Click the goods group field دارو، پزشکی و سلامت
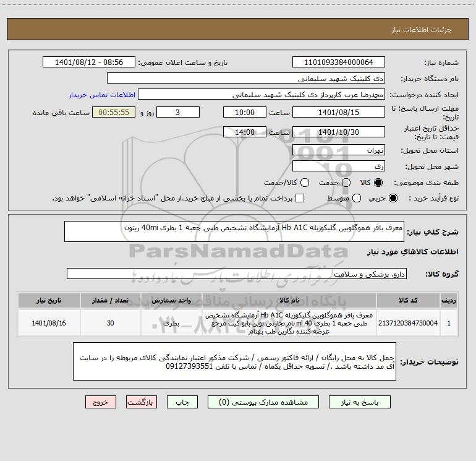This screenshot has width=476, height=461. point(237,274)
